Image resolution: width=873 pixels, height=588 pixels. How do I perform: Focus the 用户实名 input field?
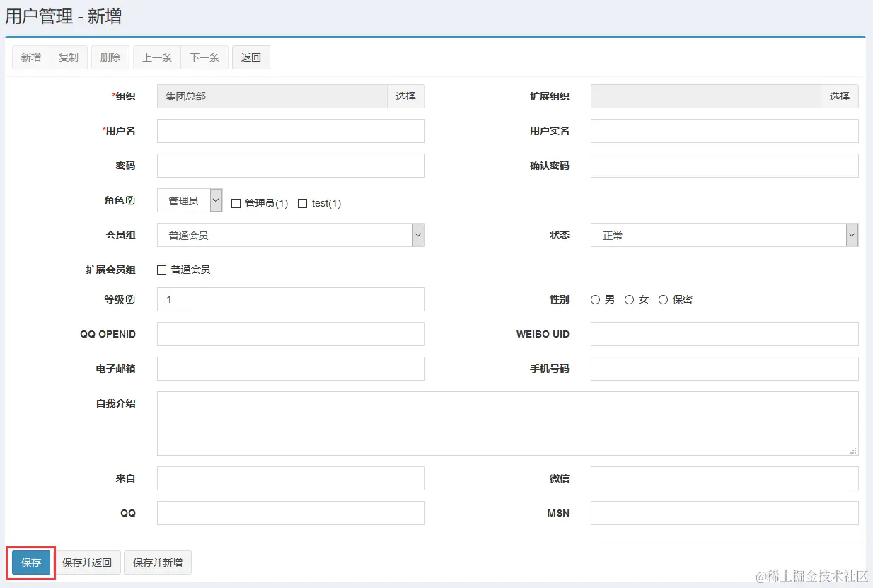724,131
